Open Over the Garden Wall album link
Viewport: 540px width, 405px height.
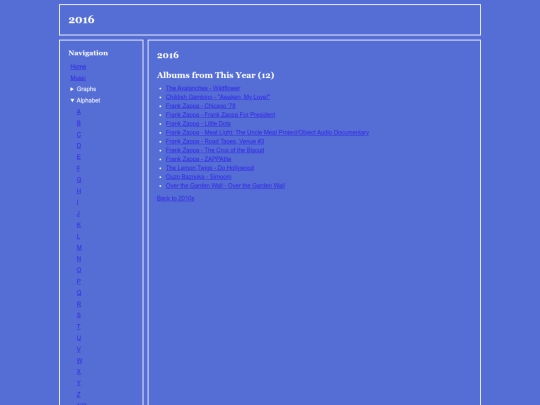point(225,186)
